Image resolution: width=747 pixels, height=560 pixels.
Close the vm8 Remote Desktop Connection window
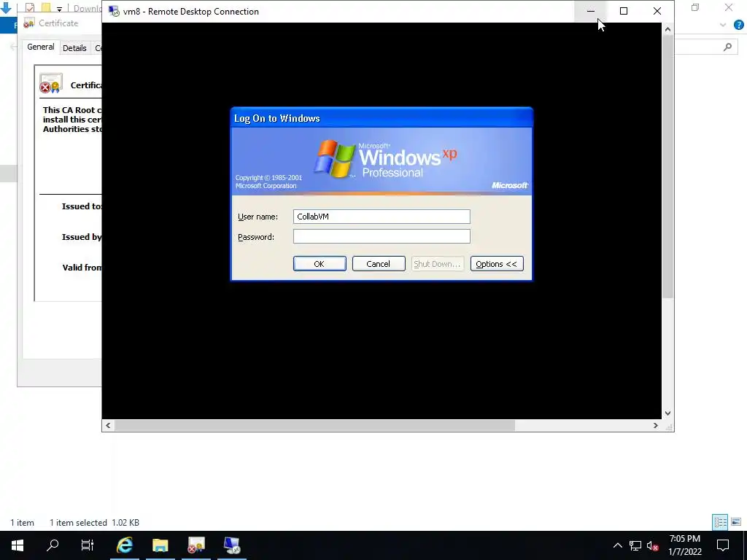657,11
